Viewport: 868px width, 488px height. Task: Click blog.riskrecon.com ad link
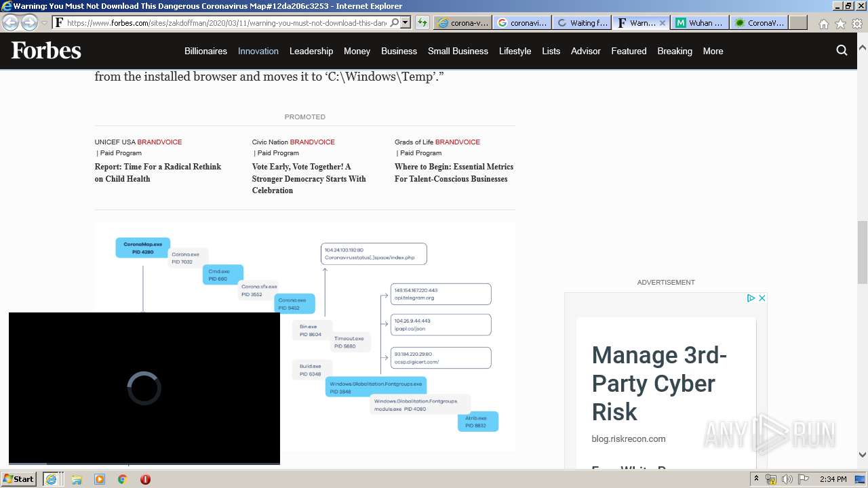[629, 439]
